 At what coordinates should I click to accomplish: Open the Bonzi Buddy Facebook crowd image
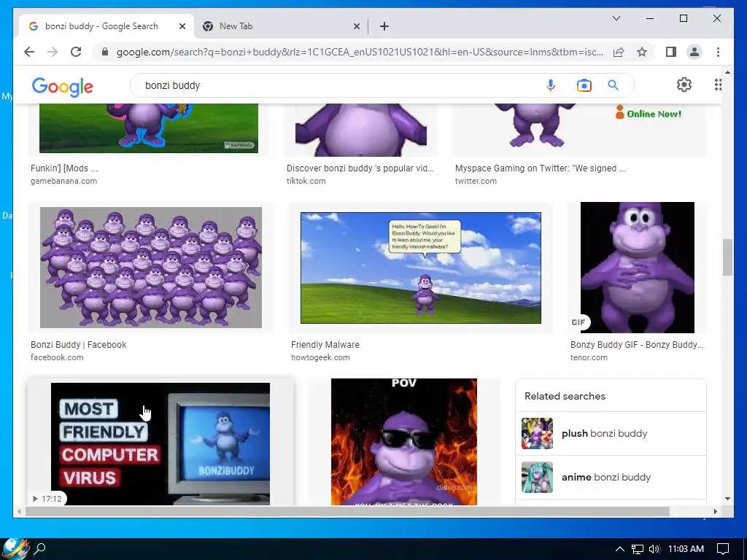pyautogui.click(x=150, y=267)
